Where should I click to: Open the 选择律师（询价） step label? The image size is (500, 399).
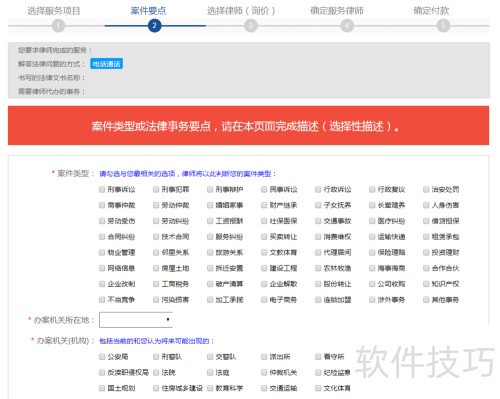(241, 11)
